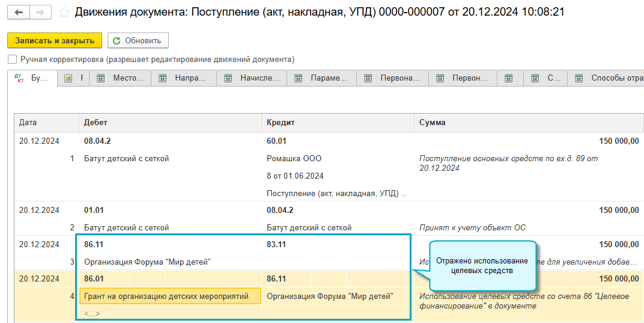Expand the <...> placeholder under the grant cell
Image resolution: width=644 pixels, height=323 pixels.
click(92, 313)
